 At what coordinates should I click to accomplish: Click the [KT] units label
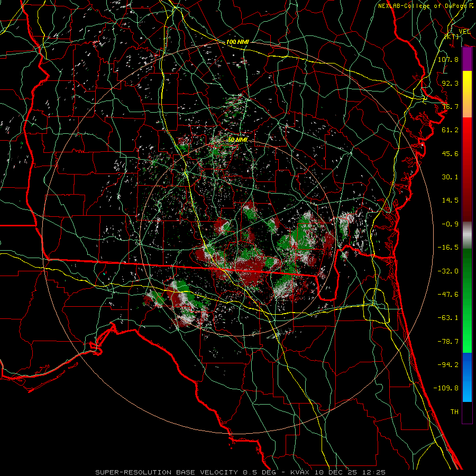tap(452, 37)
